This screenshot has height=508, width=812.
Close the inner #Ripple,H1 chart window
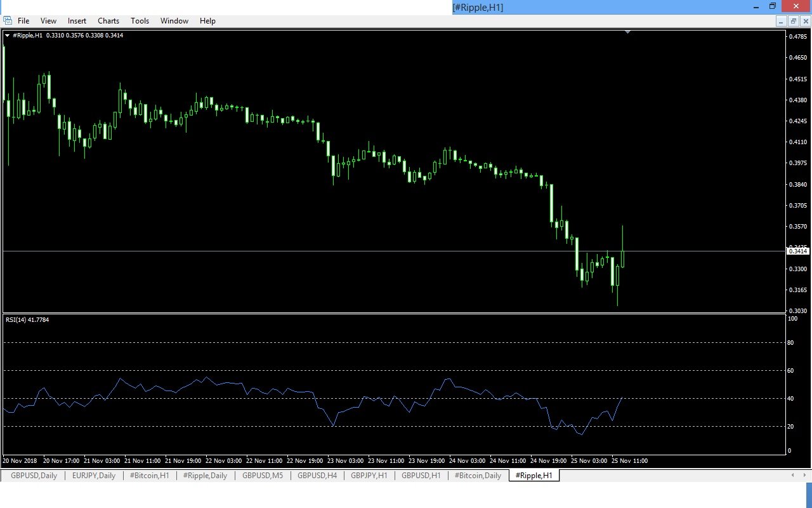(x=805, y=21)
